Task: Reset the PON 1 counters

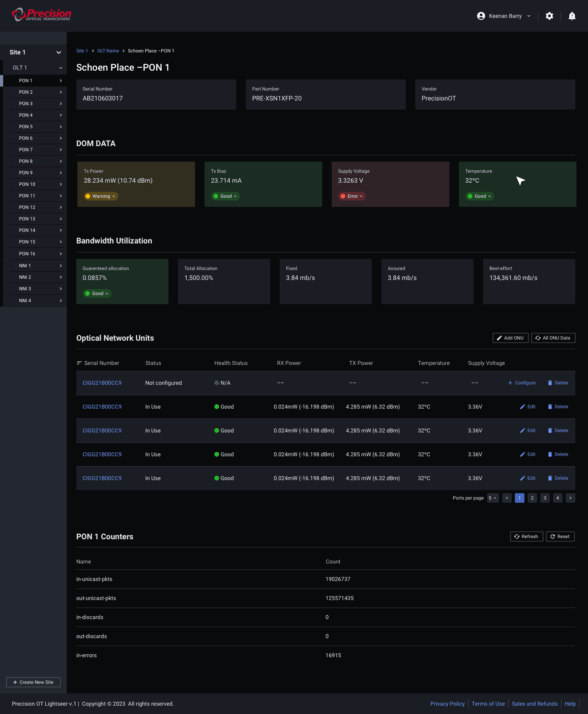Action: (x=560, y=536)
